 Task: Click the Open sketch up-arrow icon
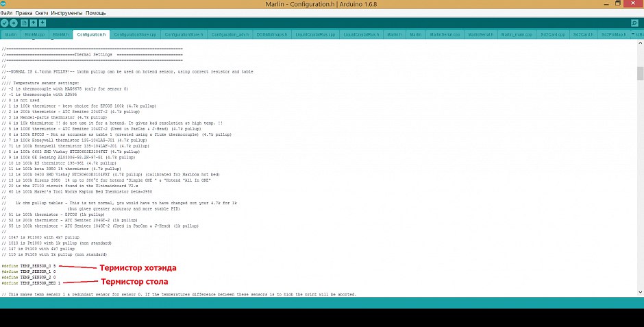click(34, 23)
